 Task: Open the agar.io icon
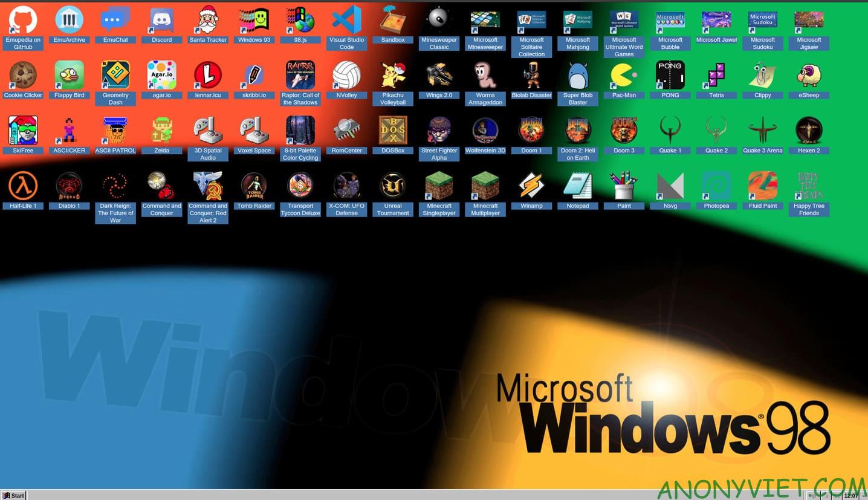(x=162, y=75)
